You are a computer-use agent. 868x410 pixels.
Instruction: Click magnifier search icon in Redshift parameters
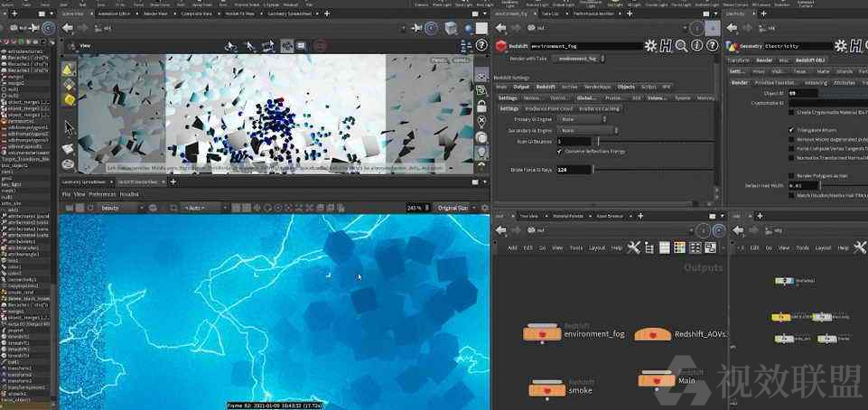pyautogui.click(x=681, y=46)
